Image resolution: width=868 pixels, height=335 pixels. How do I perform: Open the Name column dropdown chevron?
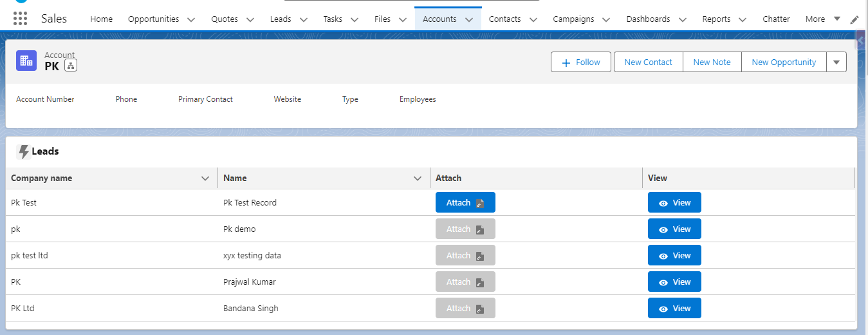click(x=418, y=178)
